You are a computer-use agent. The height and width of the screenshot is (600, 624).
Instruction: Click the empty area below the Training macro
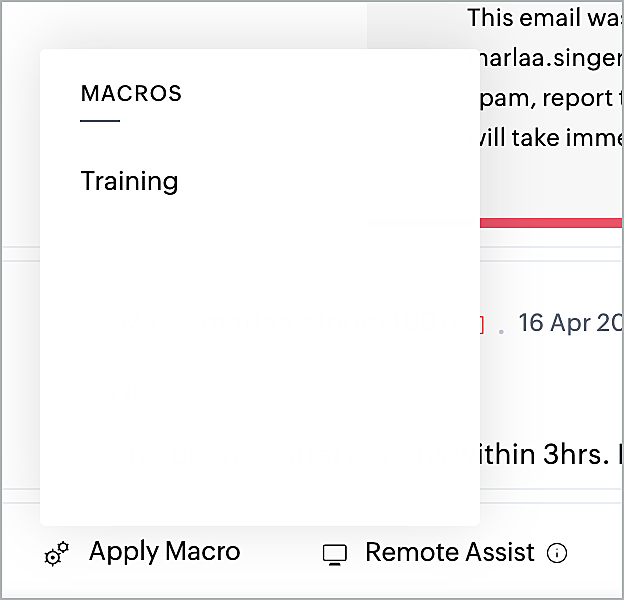pos(259,350)
